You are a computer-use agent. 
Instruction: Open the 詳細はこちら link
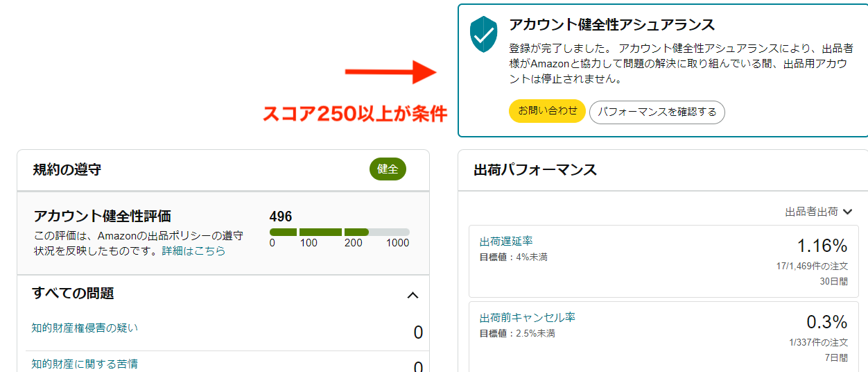point(193,251)
